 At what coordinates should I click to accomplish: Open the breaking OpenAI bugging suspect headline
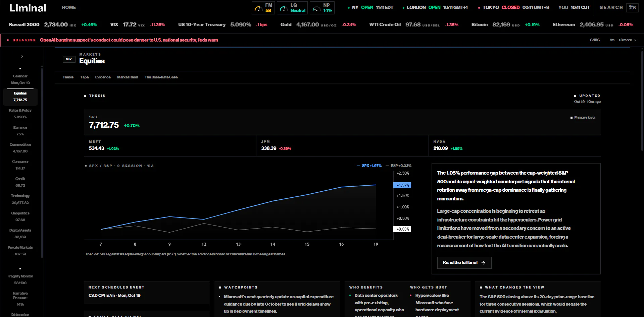(129, 40)
